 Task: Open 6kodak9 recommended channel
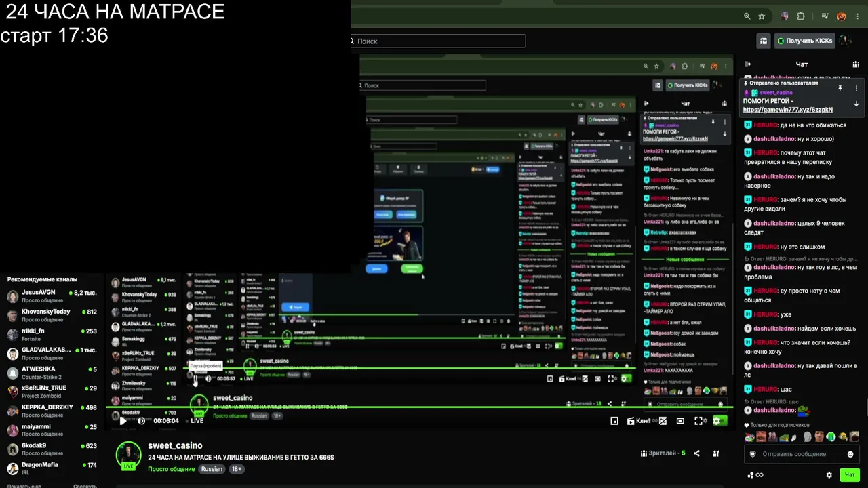(x=52, y=449)
